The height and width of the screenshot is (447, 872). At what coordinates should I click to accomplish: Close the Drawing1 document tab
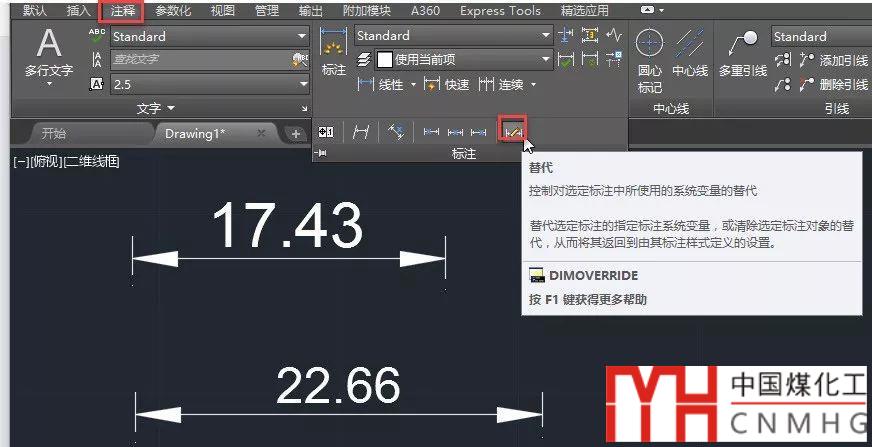pos(261,133)
